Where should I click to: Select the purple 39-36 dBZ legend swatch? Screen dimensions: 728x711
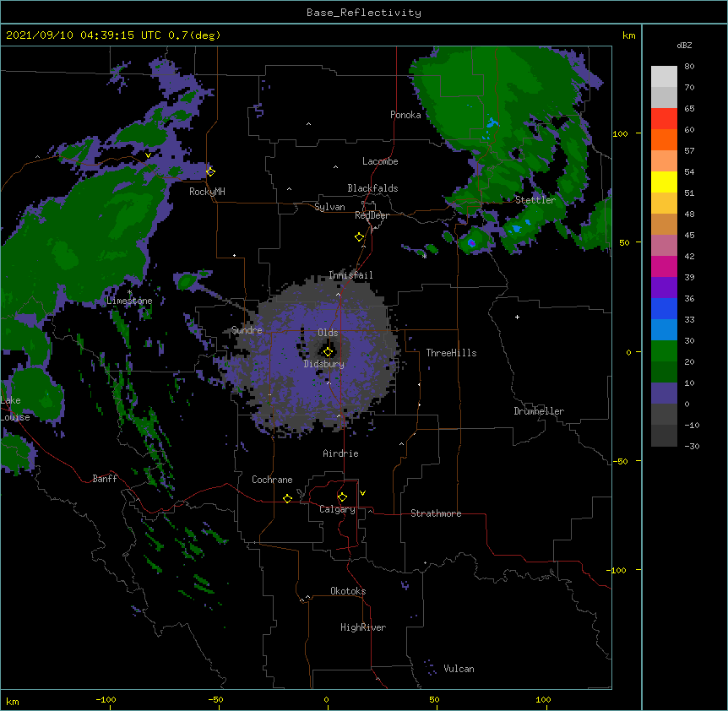coord(664,287)
